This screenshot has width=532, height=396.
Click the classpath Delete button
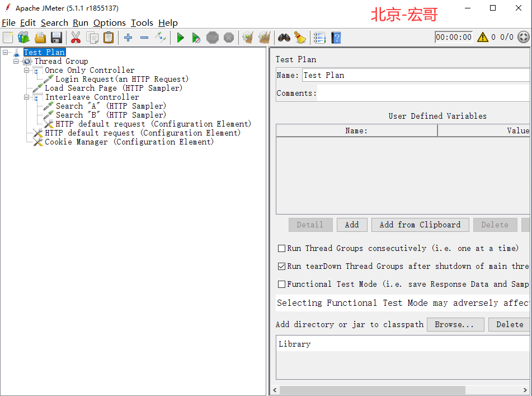510,325
